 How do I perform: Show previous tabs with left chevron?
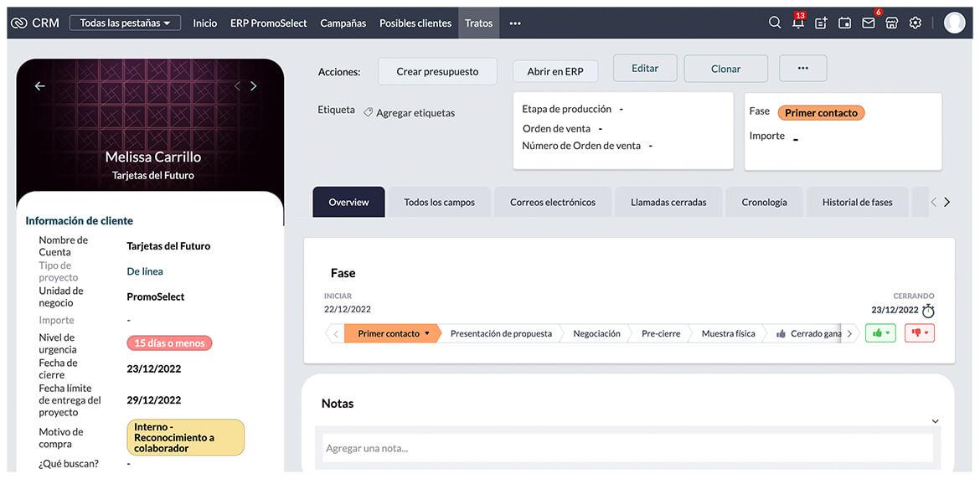[x=934, y=202]
